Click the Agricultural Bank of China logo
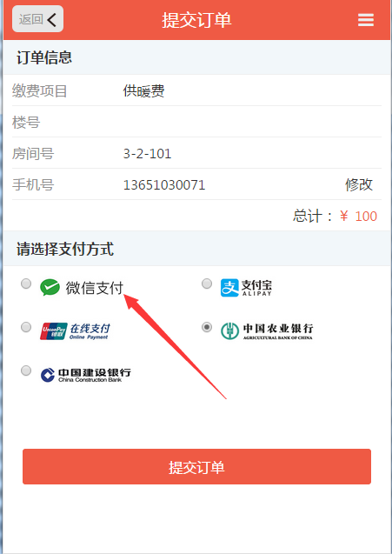The height and width of the screenshot is (554, 392). [267, 331]
